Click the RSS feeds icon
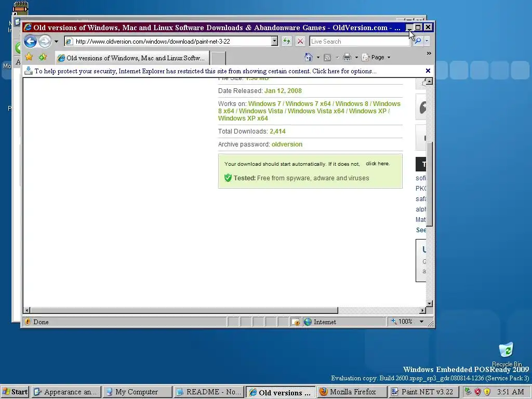 (327, 57)
